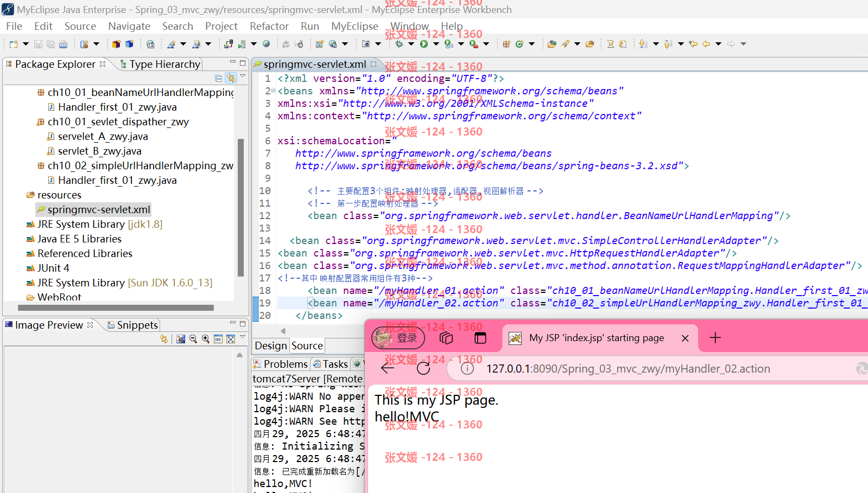868x493 pixels.
Task: Click the Print toolbar icon
Action: click(x=63, y=44)
